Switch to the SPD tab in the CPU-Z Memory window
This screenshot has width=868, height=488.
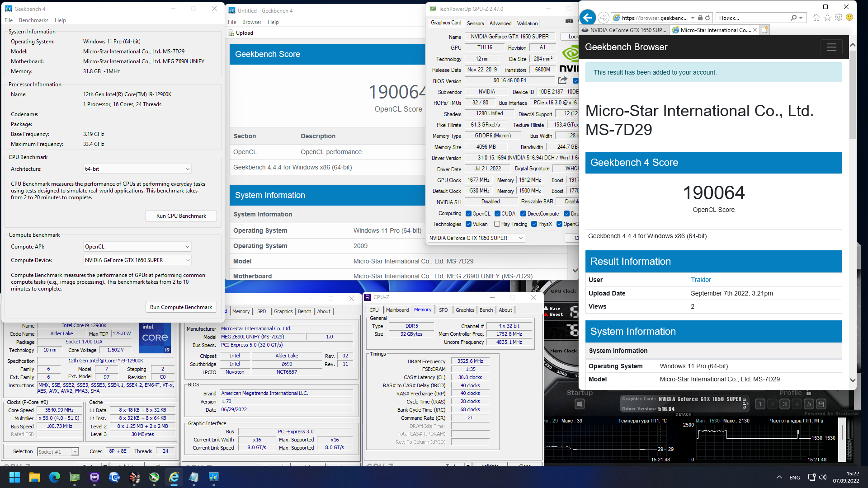(x=443, y=310)
